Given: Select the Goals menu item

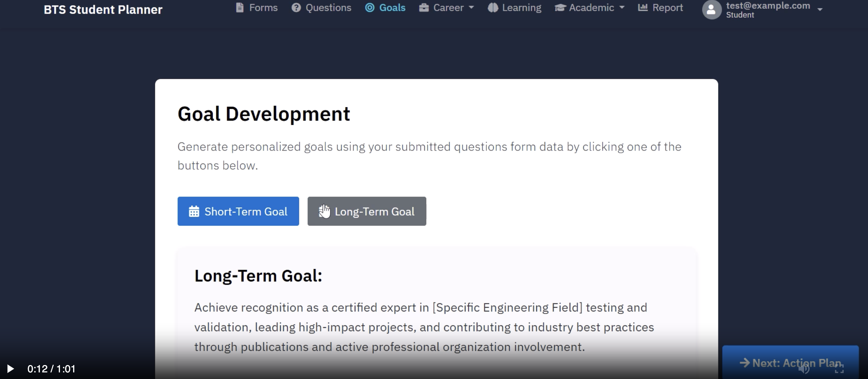Looking at the screenshot, I should [385, 7].
